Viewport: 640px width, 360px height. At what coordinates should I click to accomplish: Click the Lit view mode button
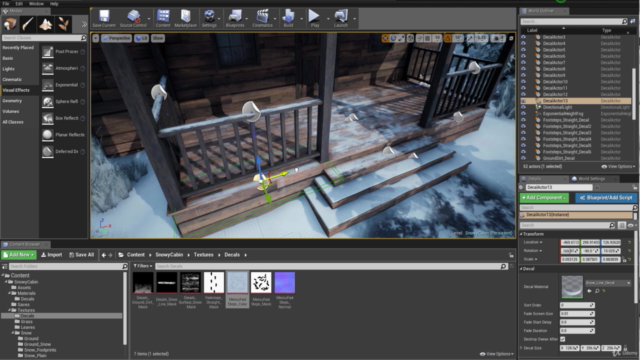(142, 38)
